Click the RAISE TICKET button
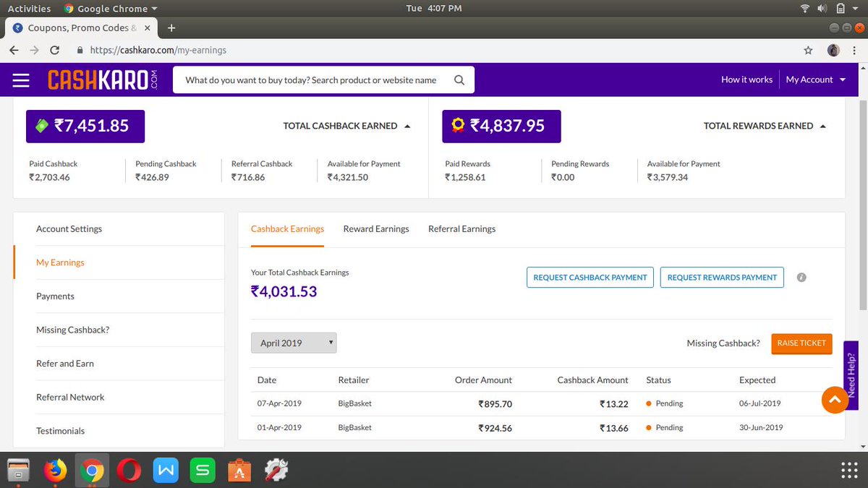This screenshot has width=868, height=488. 801,344
